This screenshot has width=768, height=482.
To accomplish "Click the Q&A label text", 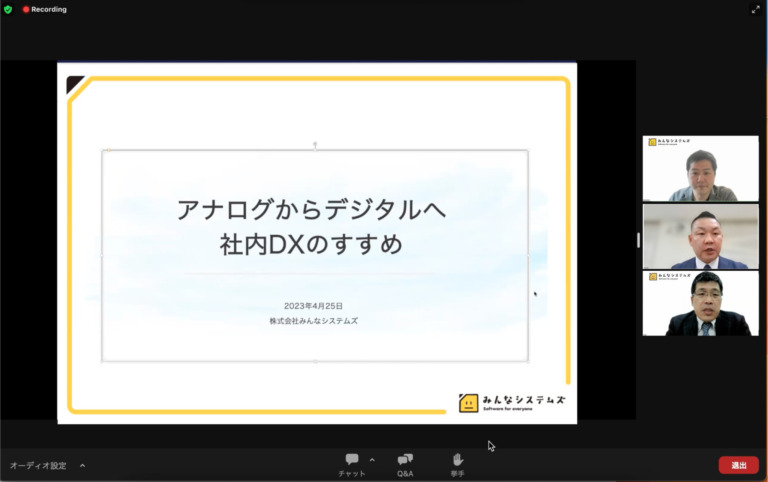I will coord(405,474).
